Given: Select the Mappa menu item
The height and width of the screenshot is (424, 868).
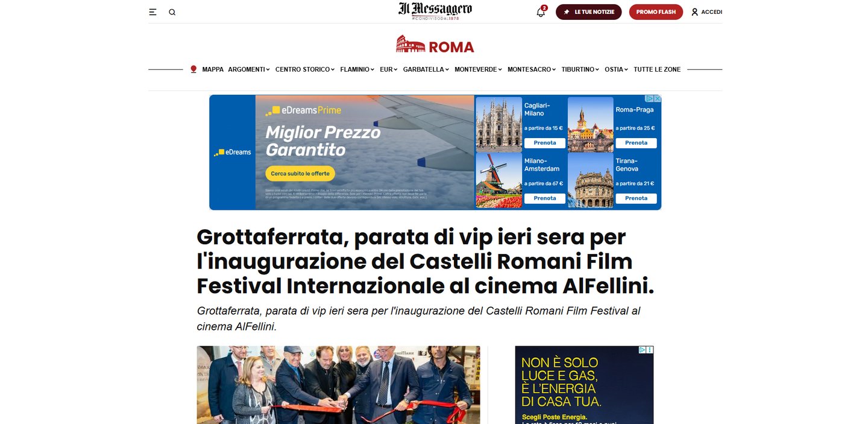Looking at the screenshot, I should click(213, 69).
